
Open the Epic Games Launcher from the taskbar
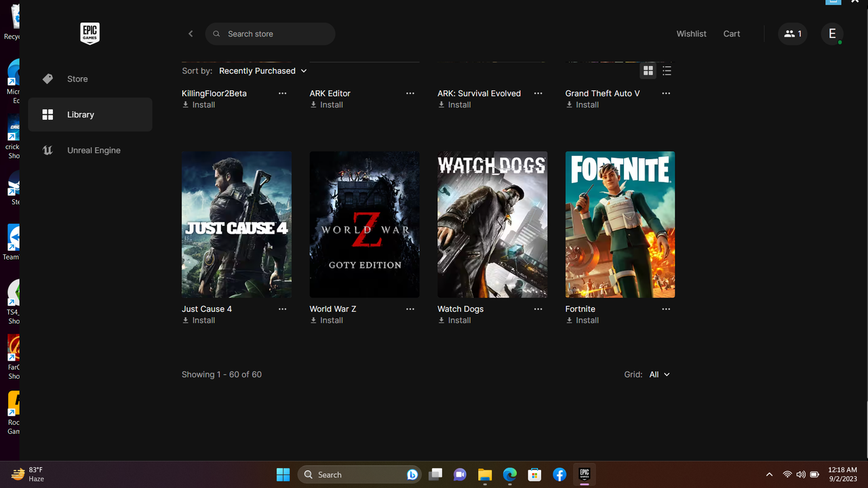[x=584, y=474]
